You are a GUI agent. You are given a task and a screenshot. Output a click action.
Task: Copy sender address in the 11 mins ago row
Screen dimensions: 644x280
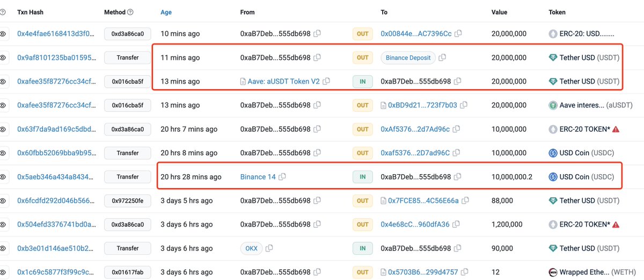click(317, 58)
